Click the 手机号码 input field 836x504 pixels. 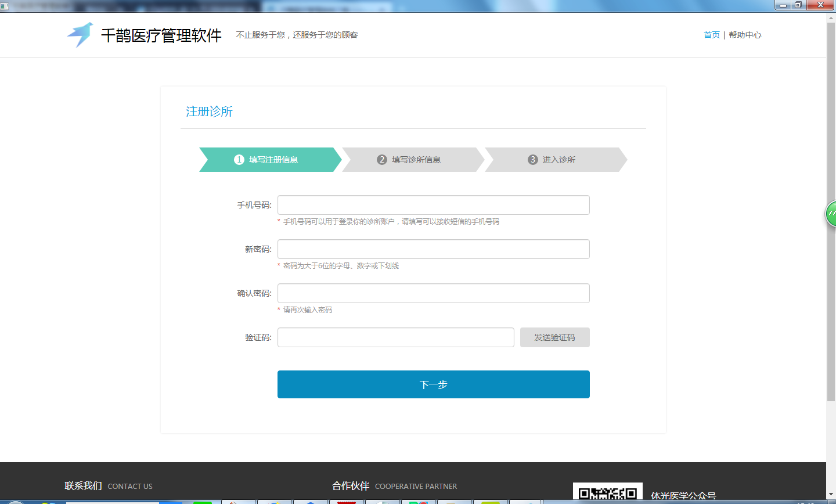click(x=433, y=204)
